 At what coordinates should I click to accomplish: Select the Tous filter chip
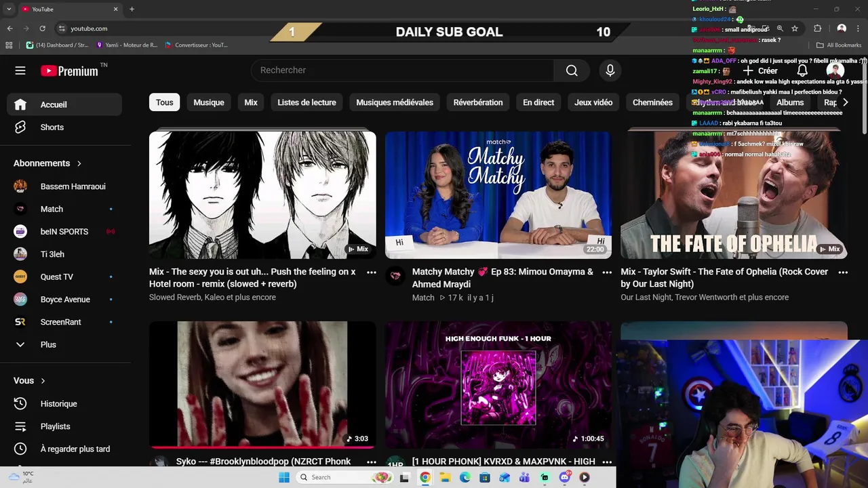[165, 102]
